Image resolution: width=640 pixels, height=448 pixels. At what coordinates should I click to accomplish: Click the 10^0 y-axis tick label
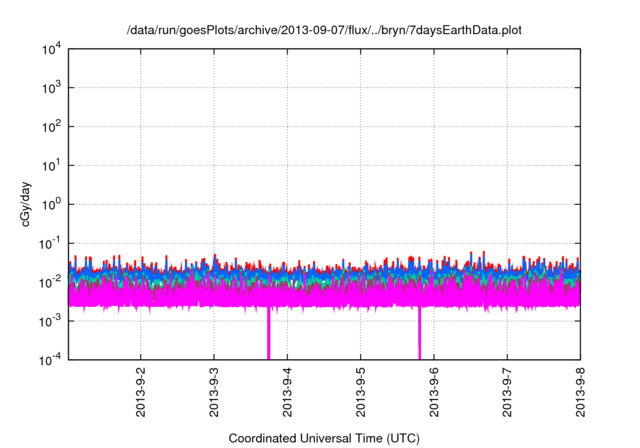[x=52, y=204]
